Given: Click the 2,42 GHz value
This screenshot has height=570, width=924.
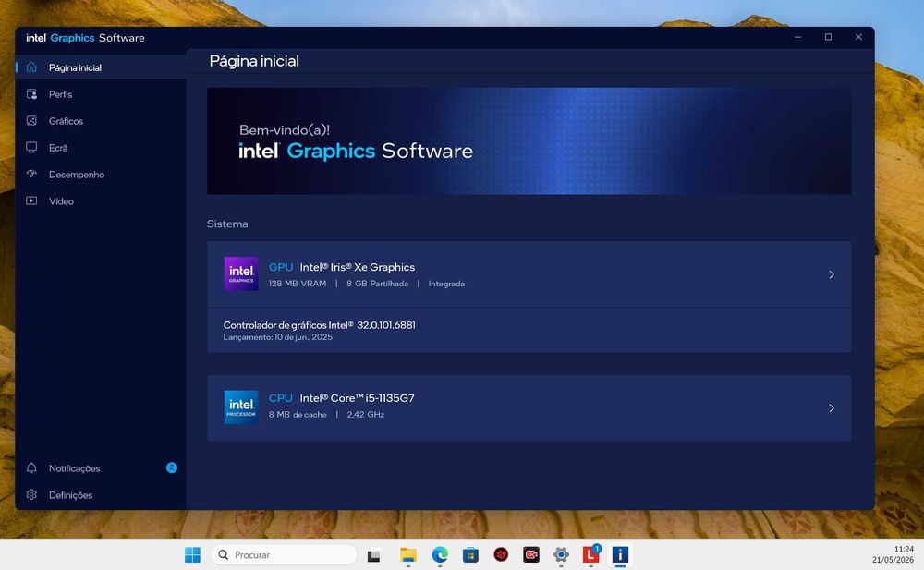Looking at the screenshot, I should tap(365, 415).
